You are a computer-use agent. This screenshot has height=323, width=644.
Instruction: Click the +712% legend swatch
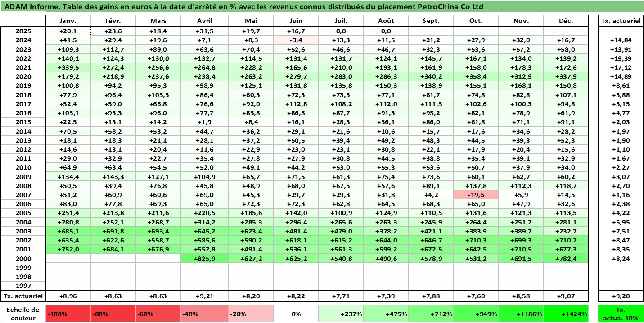pyautogui.click(x=431, y=314)
